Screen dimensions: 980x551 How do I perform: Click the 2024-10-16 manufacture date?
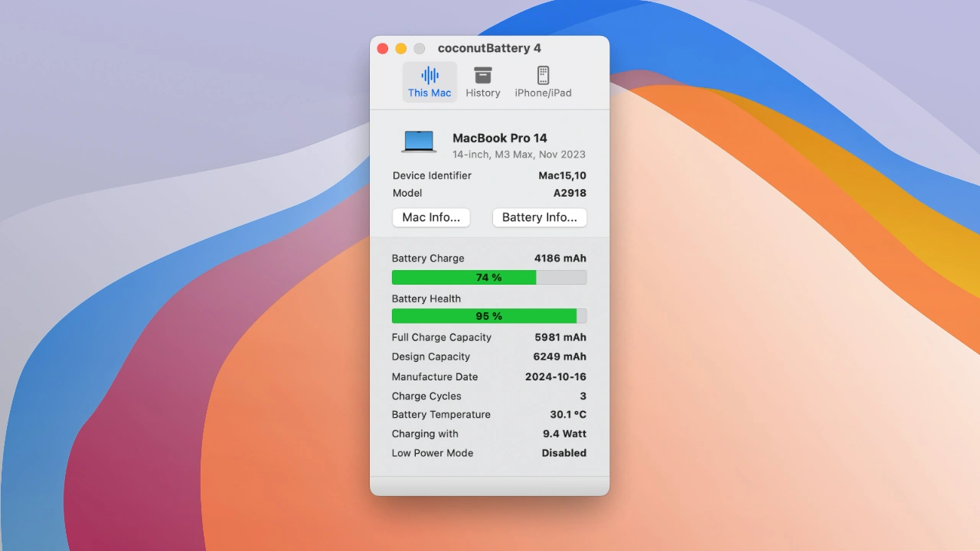coord(555,377)
